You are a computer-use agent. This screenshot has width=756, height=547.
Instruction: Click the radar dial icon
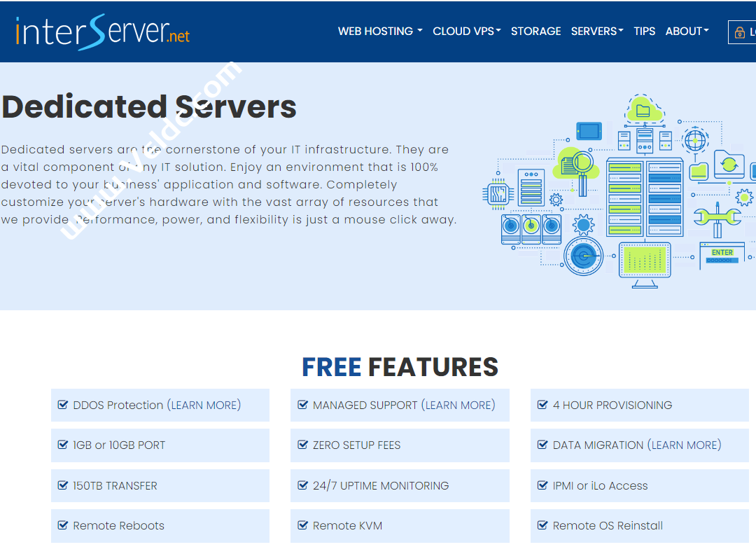click(582, 258)
